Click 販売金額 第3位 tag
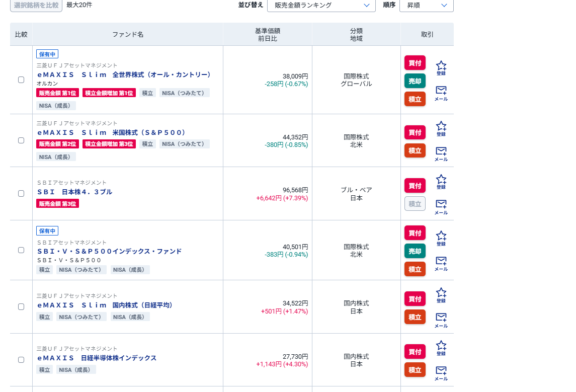 pyautogui.click(x=57, y=203)
